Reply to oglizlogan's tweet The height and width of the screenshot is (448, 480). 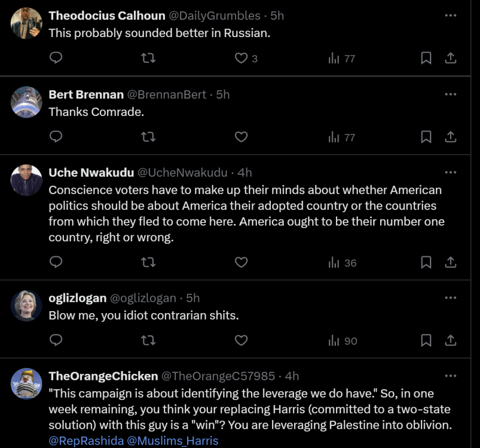pos(56,340)
